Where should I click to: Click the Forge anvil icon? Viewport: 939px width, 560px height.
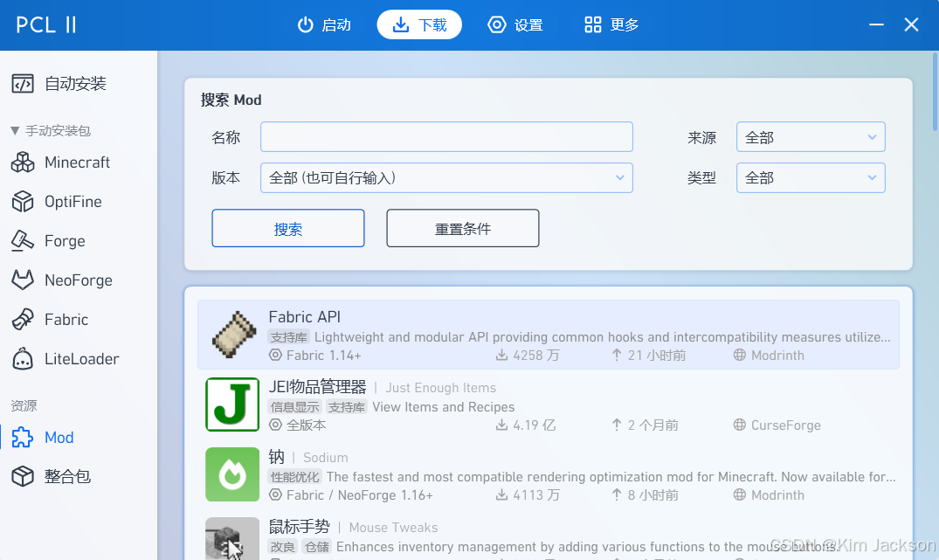click(x=23, y=241)
